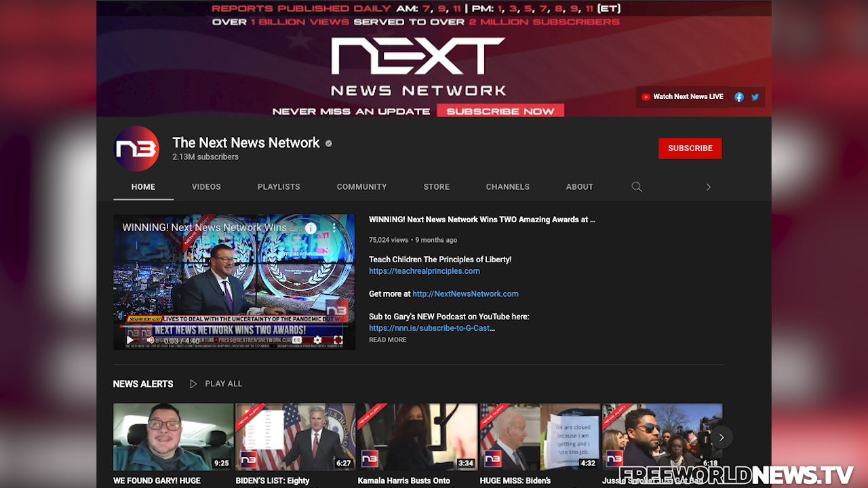Click the video progress bar
Screen dimensions: 868x488
234,327
